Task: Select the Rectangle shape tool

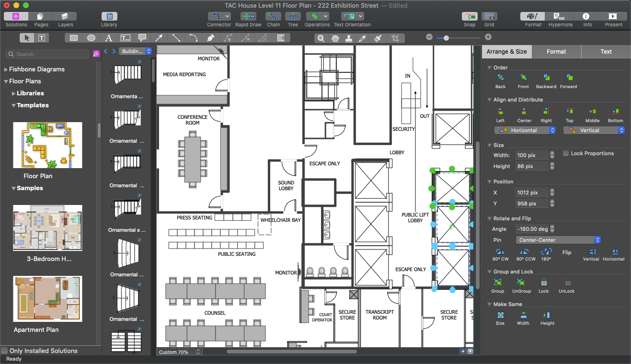Action: pyautogui.click(x=74, y=38)
